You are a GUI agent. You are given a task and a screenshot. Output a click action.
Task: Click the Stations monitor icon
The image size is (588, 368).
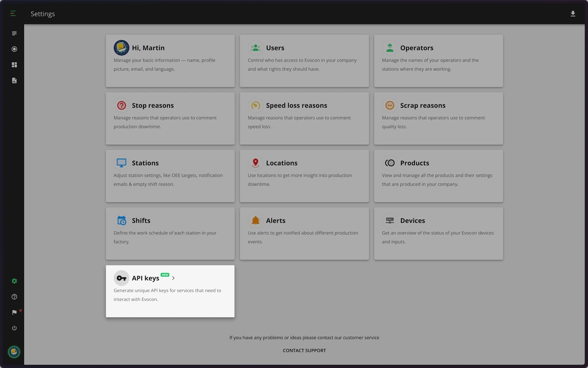click(x=121, y=163)
